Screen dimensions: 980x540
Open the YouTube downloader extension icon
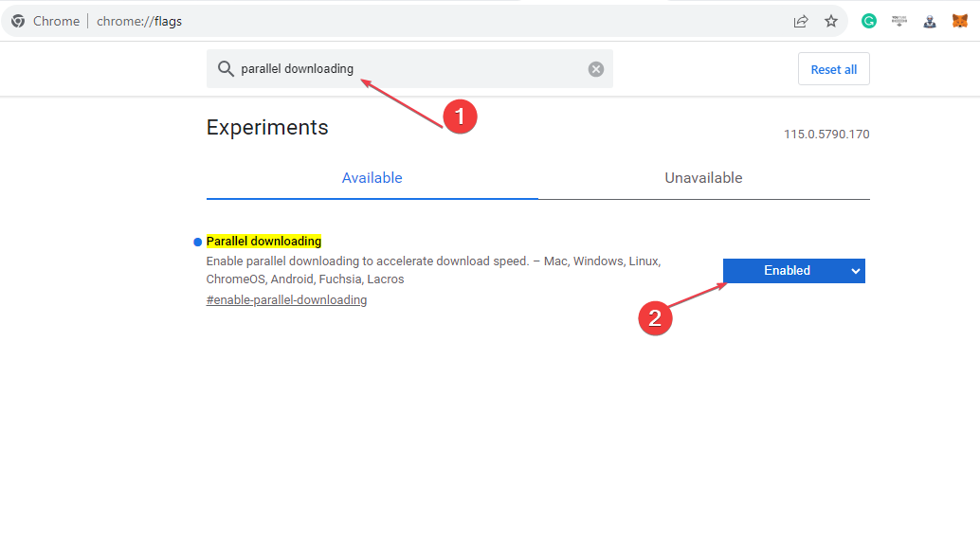point(899,21)
